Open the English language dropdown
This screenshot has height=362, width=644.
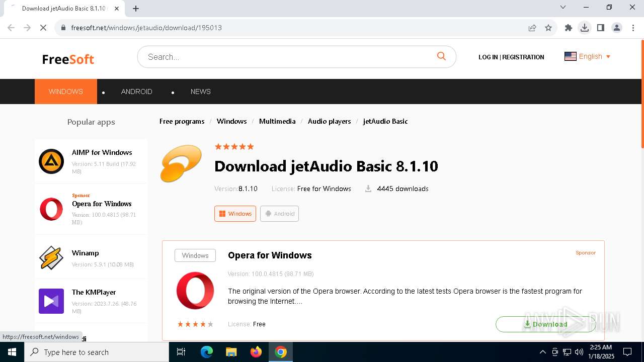click(588, 56)
